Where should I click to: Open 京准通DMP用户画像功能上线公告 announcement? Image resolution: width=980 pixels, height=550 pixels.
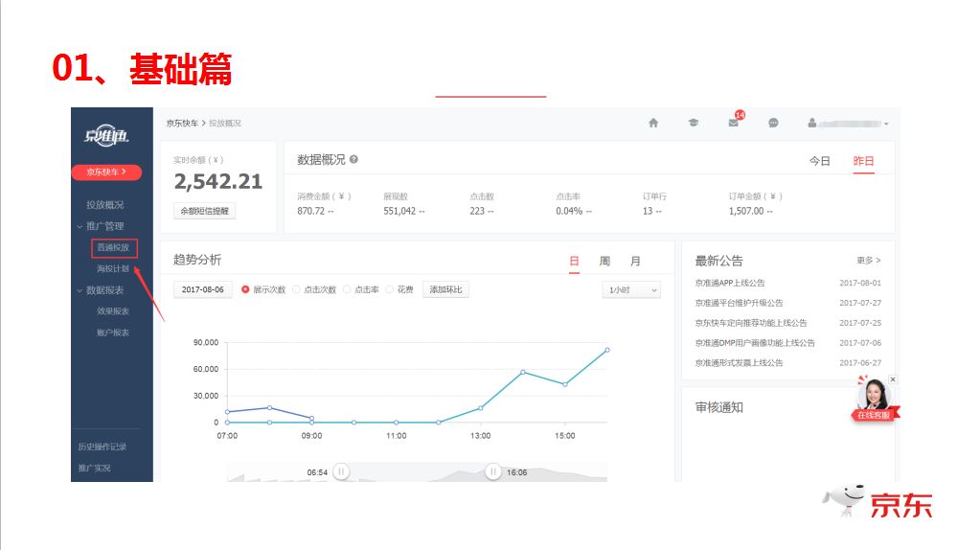(755, 342)
